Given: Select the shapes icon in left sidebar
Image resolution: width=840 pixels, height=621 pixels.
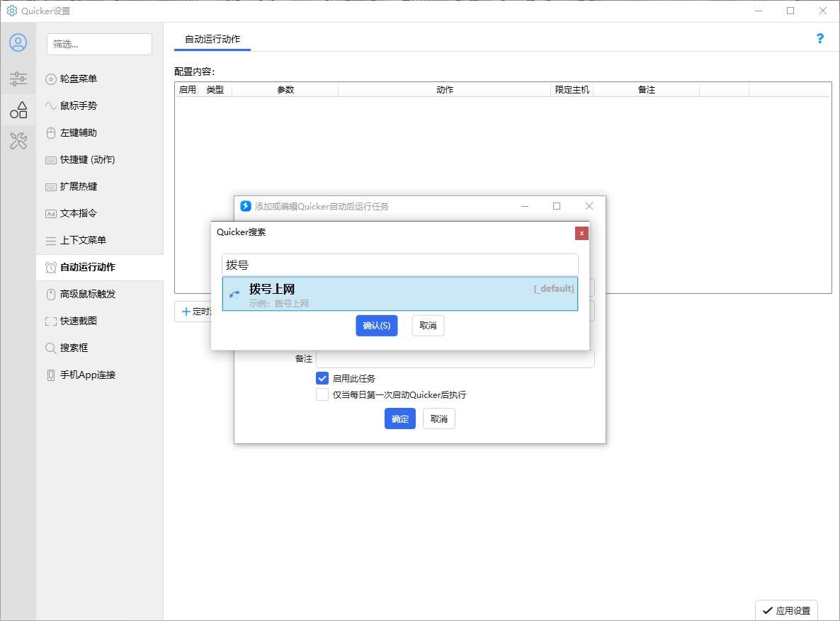Looking at the screenshot, I should 18,110.
